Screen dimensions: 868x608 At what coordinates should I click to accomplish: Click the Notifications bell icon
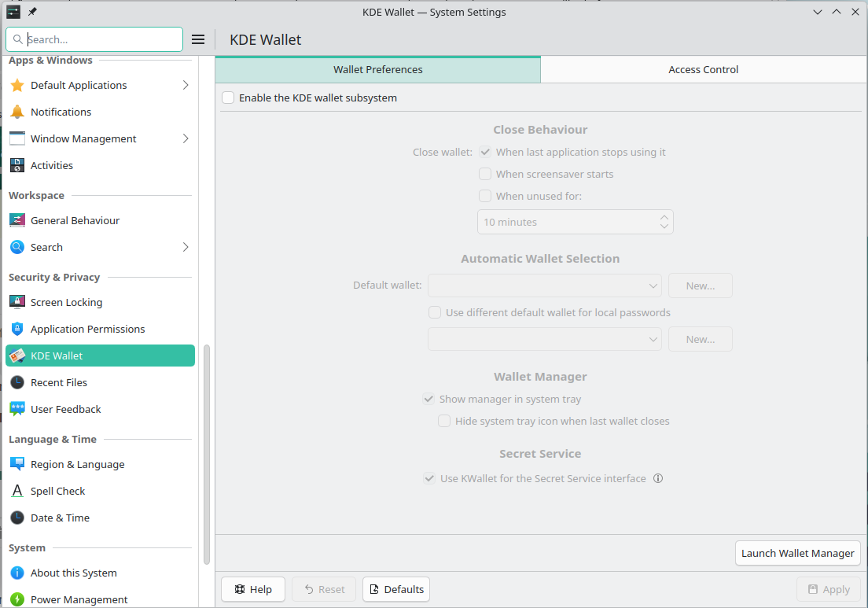click(x=17, y=112)
